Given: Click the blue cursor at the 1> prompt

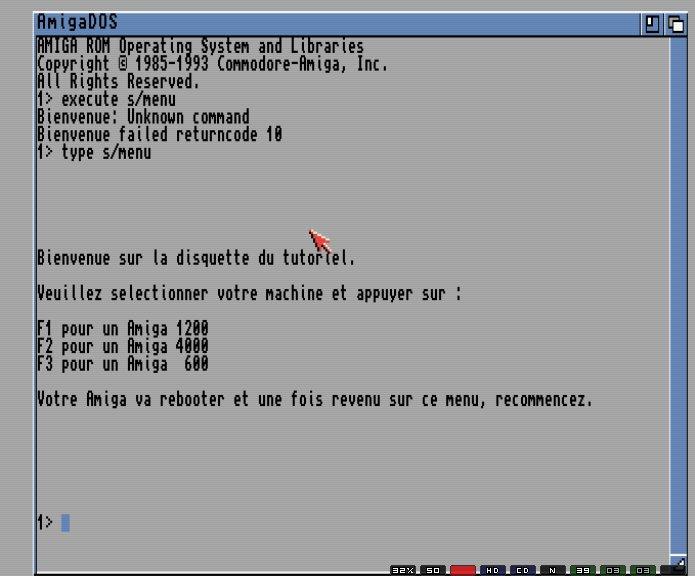Looking at the screenshot, I should [x=65, y=523].
